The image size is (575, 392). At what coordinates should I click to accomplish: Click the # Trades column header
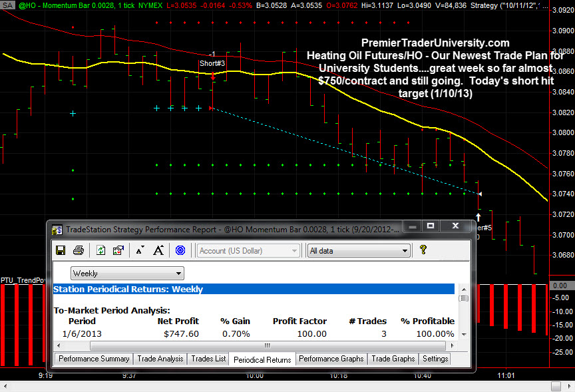[368, 321]
